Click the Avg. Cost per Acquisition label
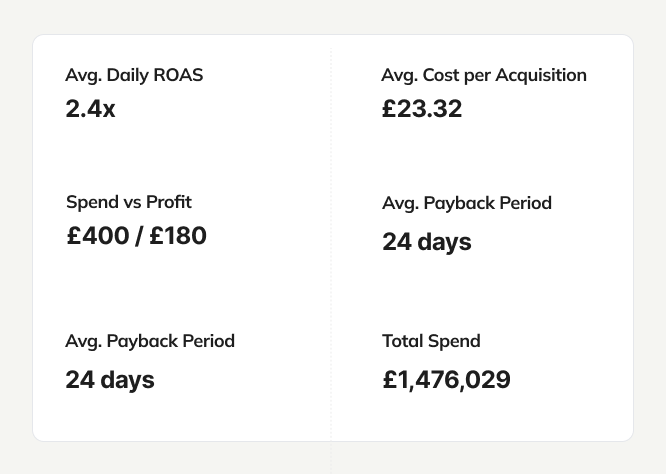The height and width of the screenshot is (474, 666). coord(484,76)
